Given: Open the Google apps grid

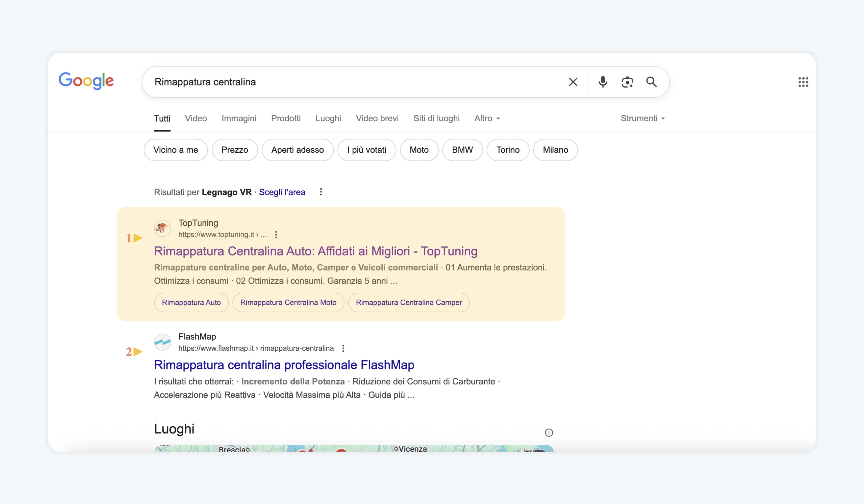Looking at the screenshot, I should pos(803,82).
